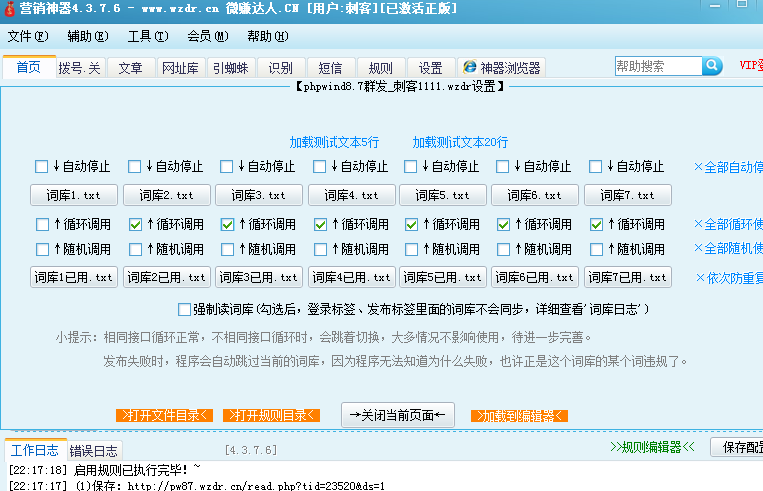763x491 pixels.
Task: Uncheck 循环调用 under 词库5.txt
Action: tap(412, 224)
